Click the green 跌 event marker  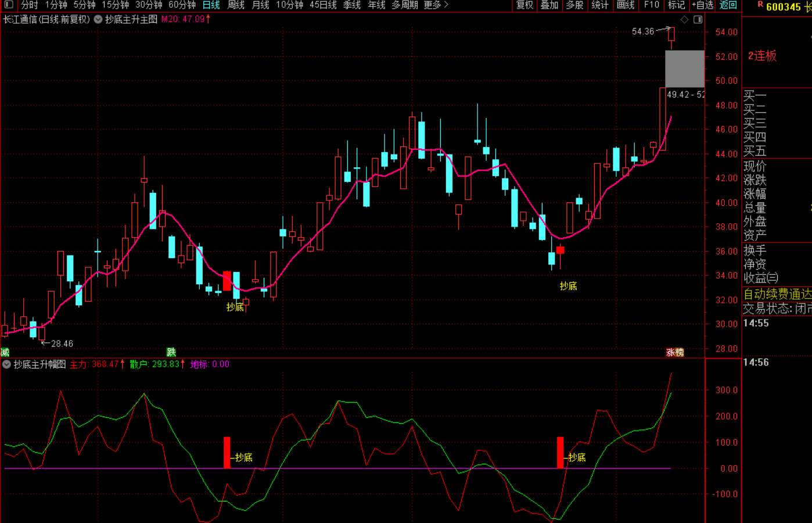[x=171, y=352]
